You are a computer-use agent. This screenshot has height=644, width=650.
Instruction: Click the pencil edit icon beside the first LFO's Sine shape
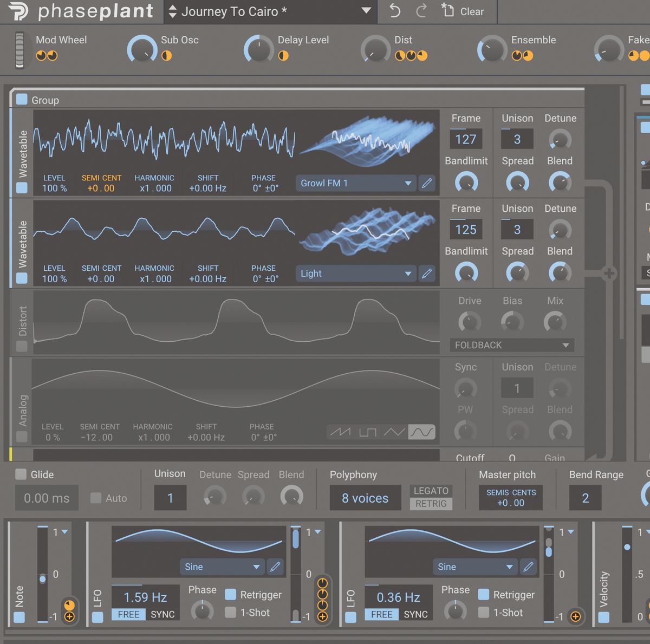tap(276, 567)
